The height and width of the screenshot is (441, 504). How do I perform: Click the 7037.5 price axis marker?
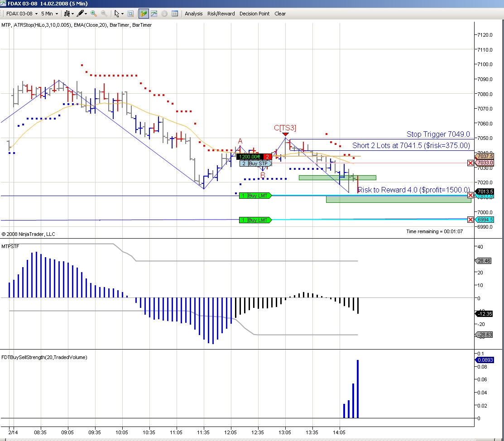[485, 156]
